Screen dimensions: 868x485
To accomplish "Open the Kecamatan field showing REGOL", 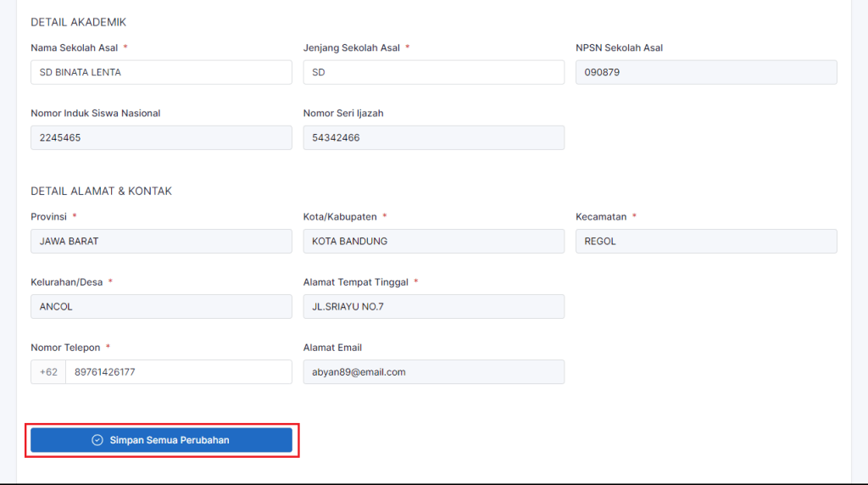I will pos(705,241).
